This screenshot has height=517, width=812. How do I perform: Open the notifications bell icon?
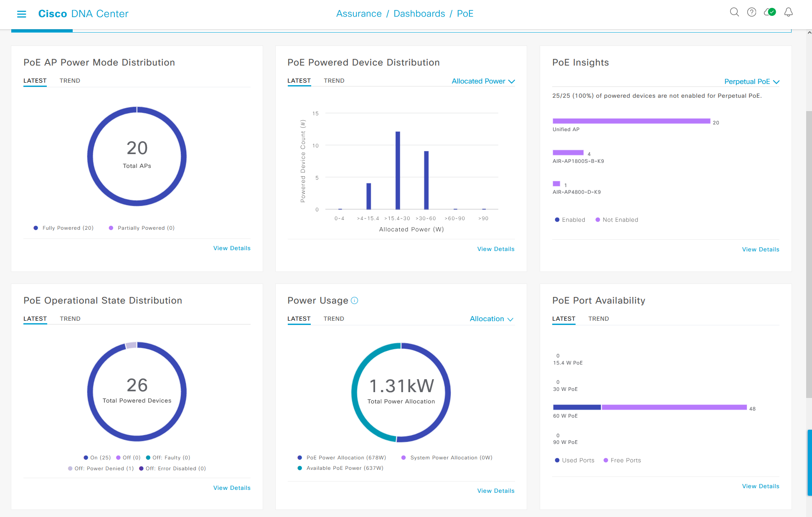(x=788, y=12)
